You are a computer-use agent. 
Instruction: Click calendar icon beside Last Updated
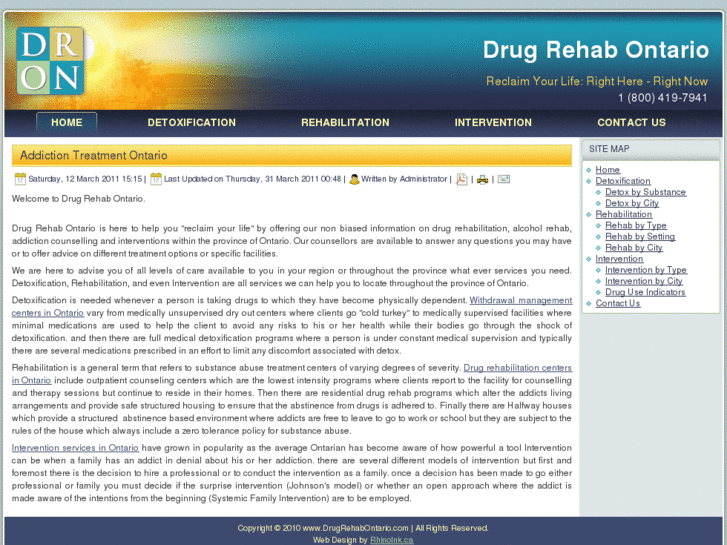click(x=156, y=179)
